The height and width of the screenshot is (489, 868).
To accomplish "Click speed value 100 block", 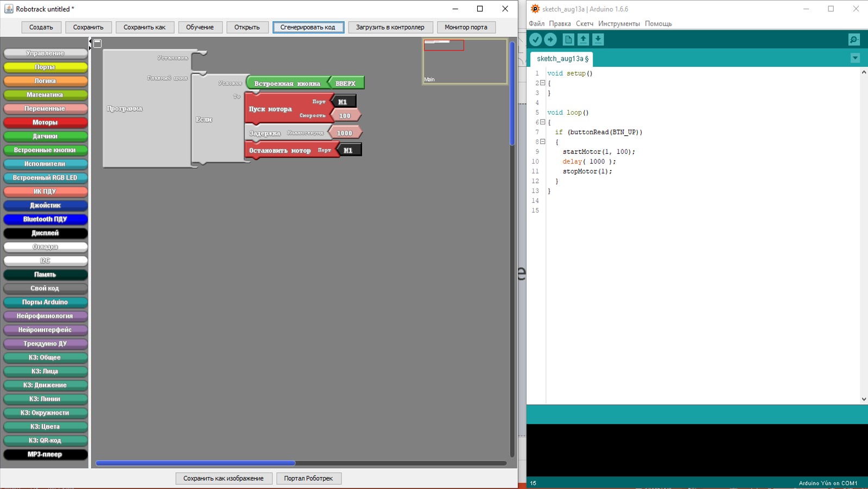I will pyautogui.click(x=345, y=116).
